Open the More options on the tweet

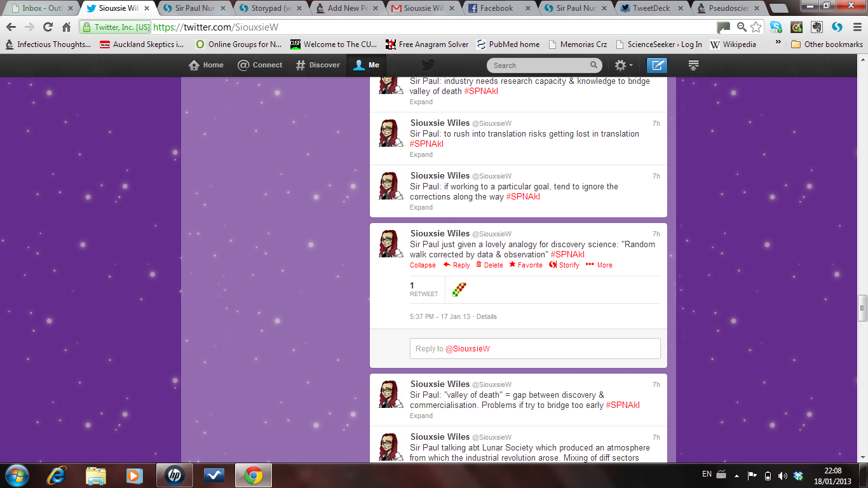click(x=599, y=265)
